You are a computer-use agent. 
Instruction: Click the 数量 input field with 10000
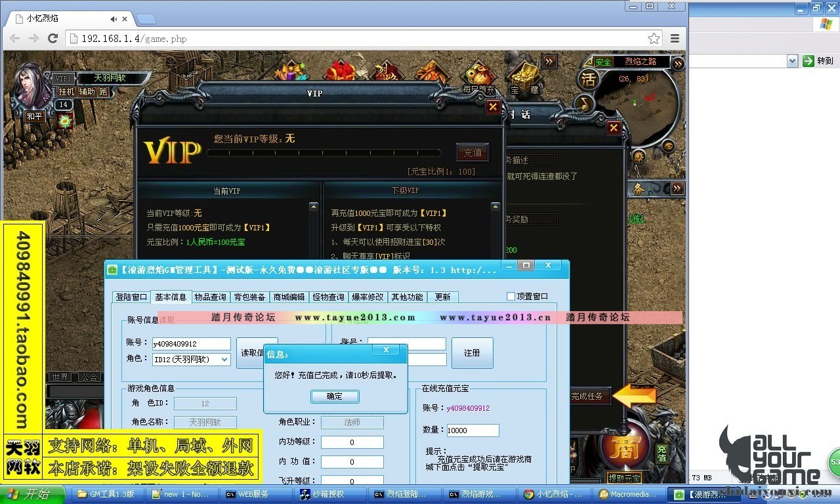click(x=472, y=430)
